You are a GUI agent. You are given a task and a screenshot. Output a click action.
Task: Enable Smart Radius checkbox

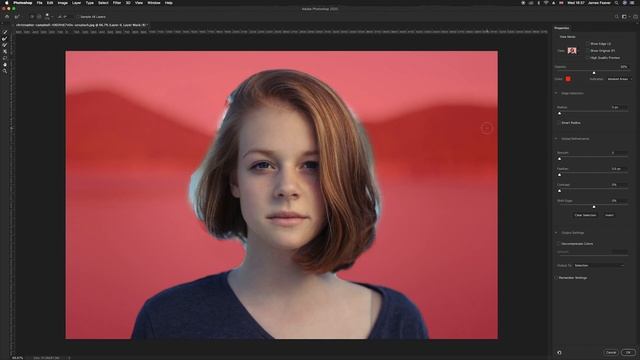(x=559, y=122)
